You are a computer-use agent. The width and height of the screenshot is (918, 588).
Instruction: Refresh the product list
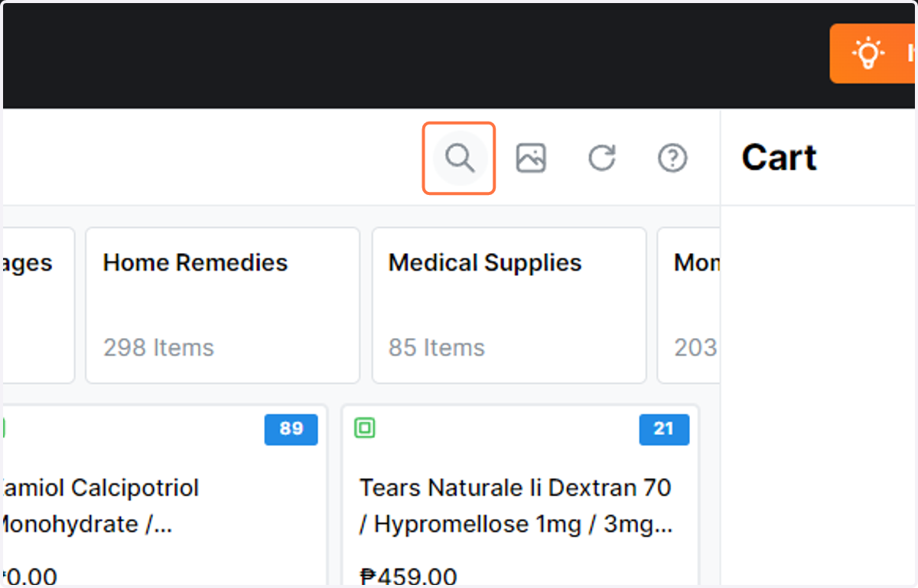coord(602,158)
